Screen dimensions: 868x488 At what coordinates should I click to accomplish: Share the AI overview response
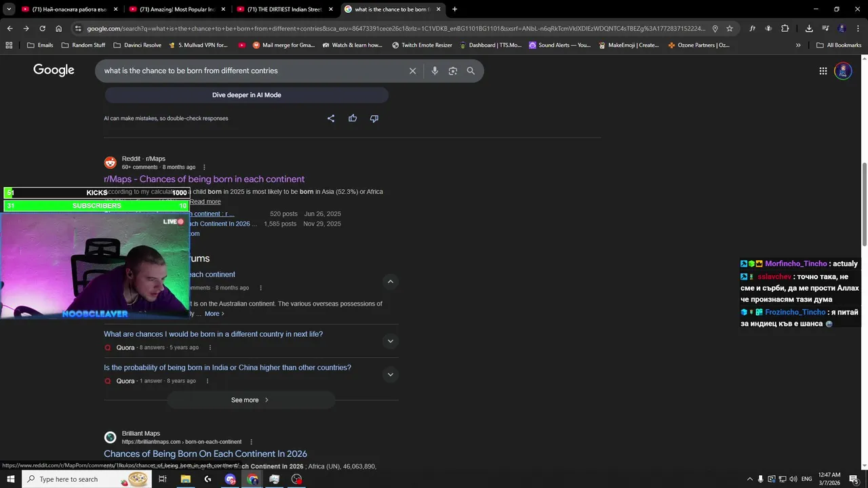pos(331,118)
